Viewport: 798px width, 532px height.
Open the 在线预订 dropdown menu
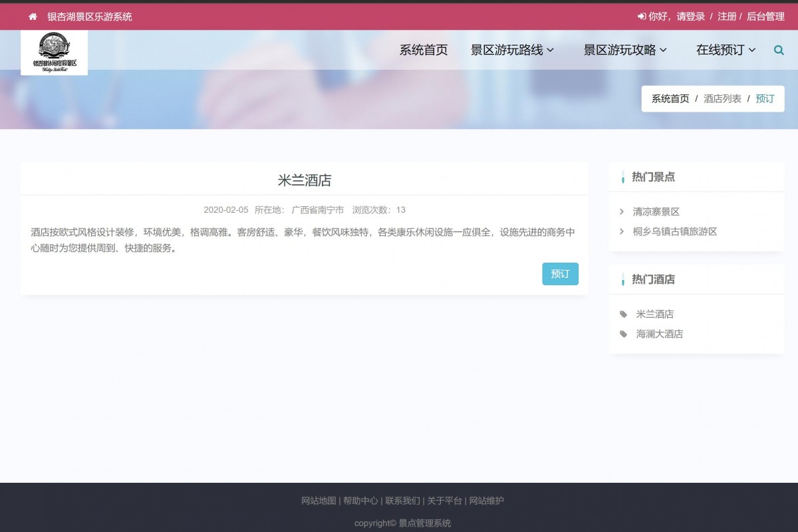point(725,49)
